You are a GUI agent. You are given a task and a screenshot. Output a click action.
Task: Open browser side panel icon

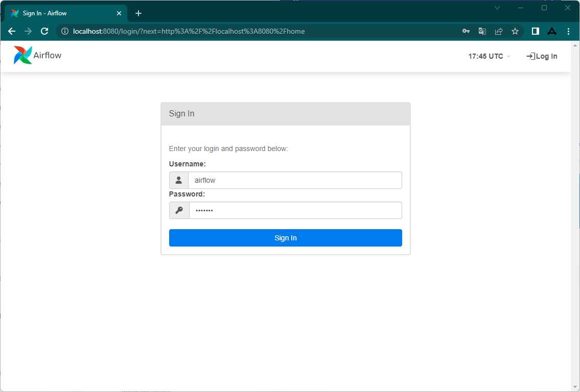click(x=535, y=32)
